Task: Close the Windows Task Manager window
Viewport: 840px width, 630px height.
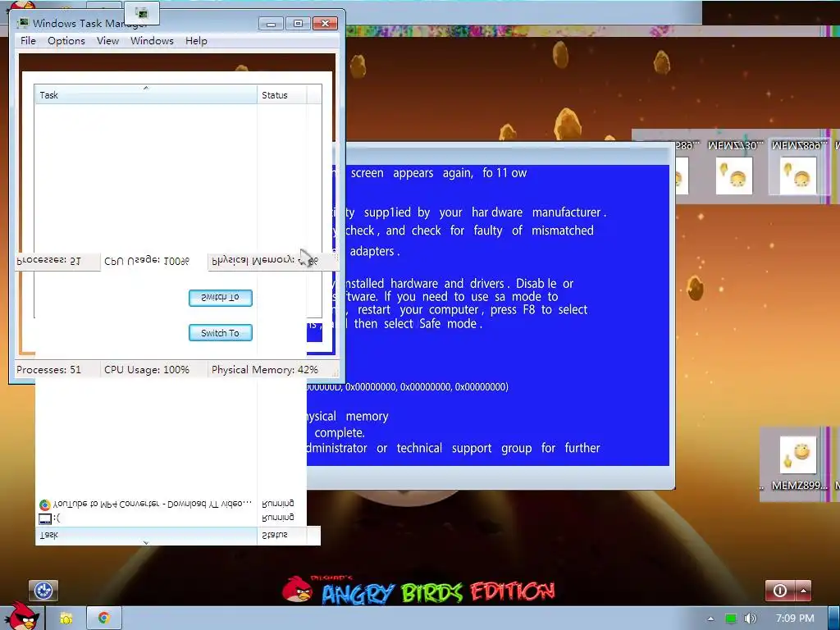Action: pyautogui.click(x=325, y=24)
